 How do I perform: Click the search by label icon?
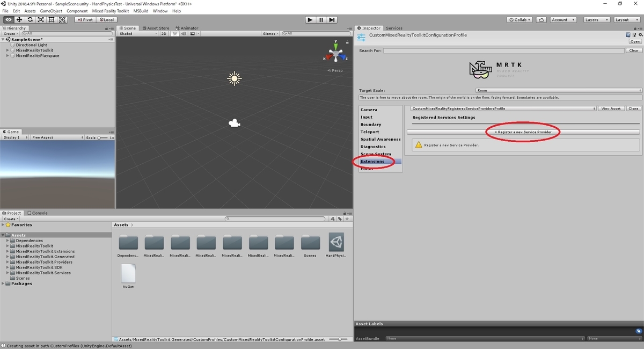(x=340, y=219)
